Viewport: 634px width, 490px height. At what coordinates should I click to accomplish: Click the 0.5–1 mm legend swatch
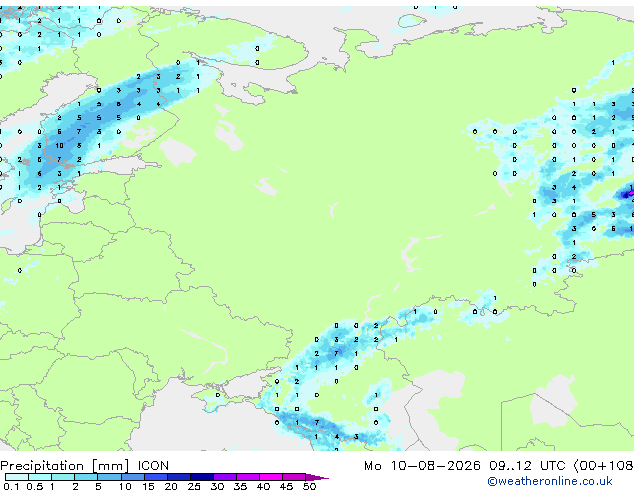40,477
